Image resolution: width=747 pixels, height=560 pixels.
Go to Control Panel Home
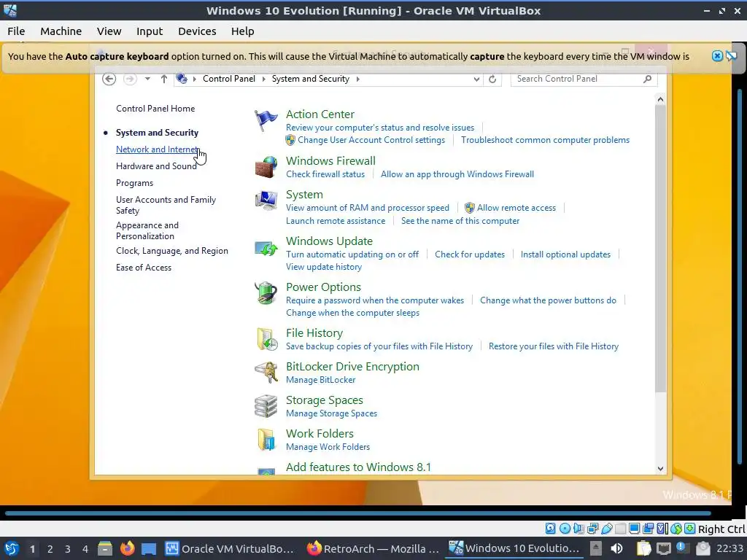tap(155, 109)
